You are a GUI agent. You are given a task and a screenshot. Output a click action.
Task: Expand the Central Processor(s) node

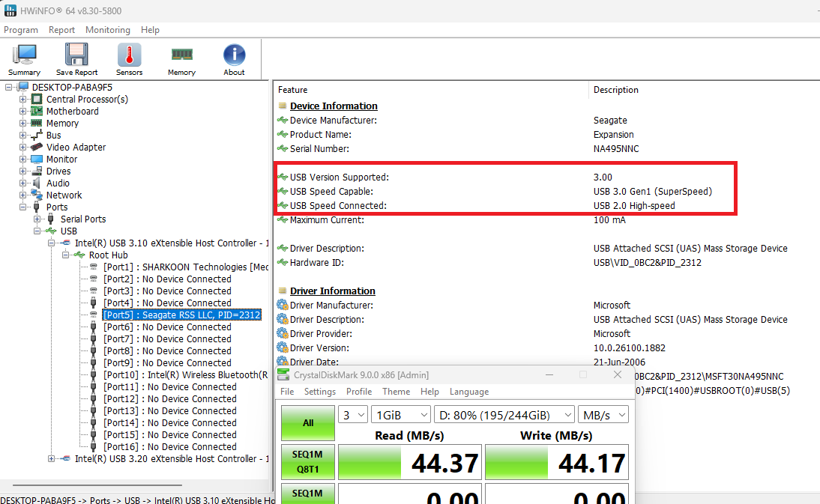point(22,100)
